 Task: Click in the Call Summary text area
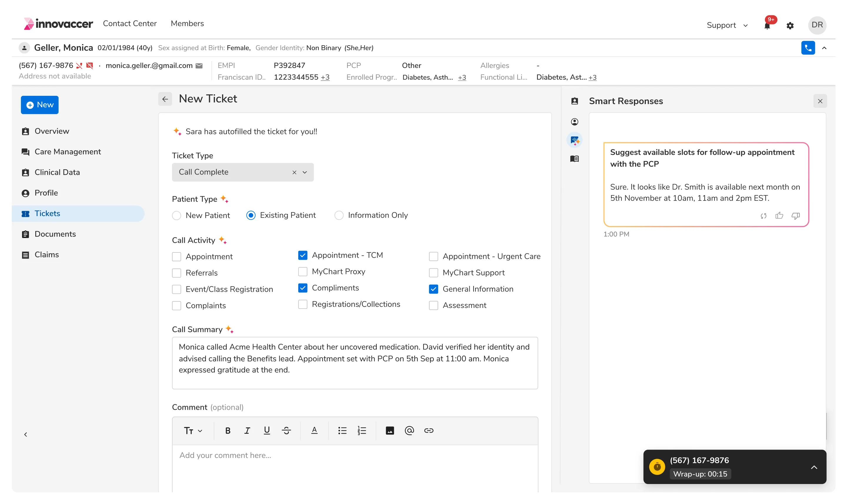(355, 363)
